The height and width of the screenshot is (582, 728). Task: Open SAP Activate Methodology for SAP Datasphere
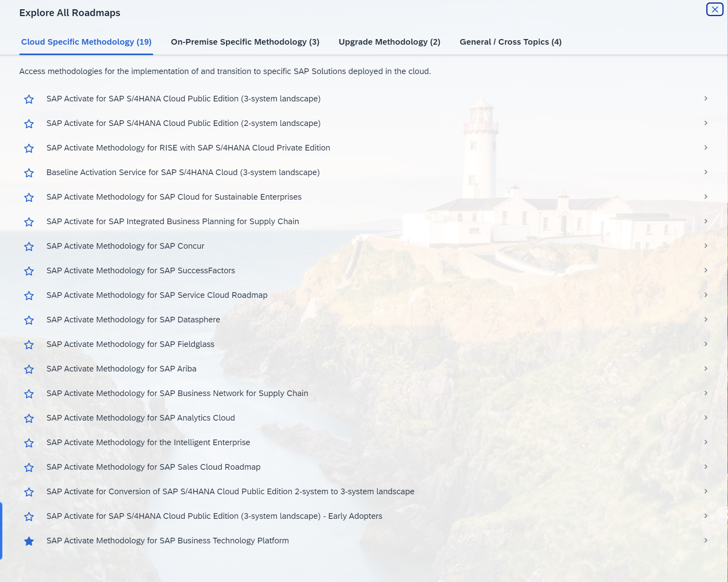coord(133,320)
